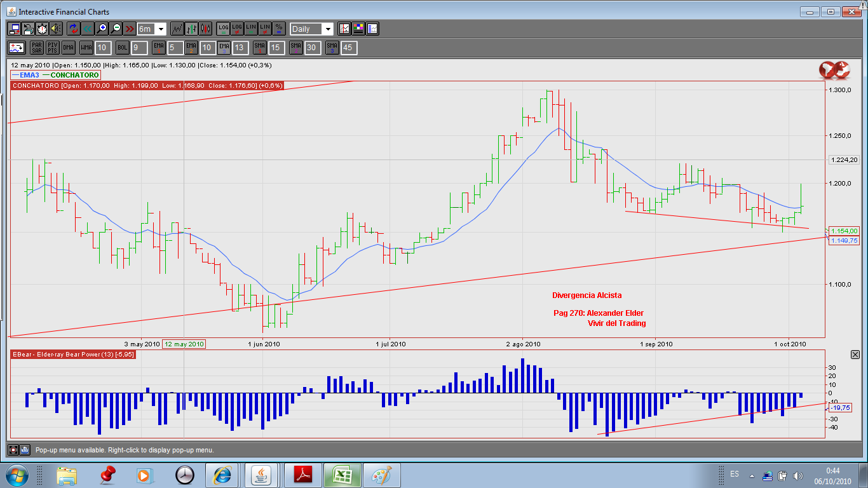Zoom in with the magnifier plus icon
Screen dimensions: 868x488
pos(101,29)
